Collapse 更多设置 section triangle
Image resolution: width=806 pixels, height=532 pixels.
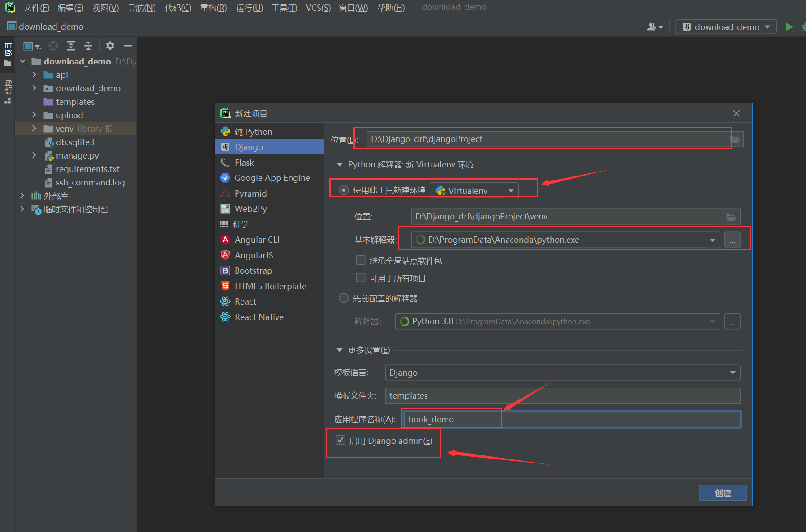point(340,350)
